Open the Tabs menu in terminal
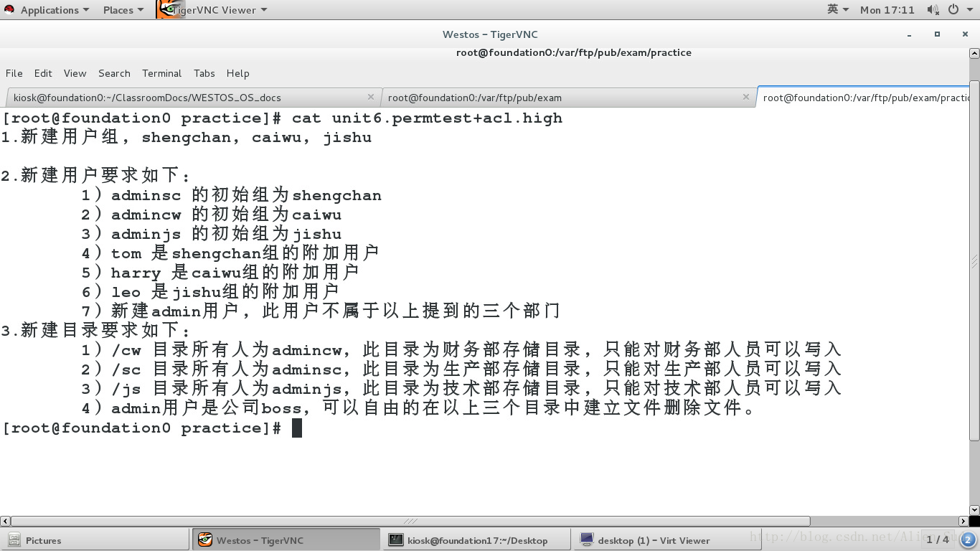 point(204,73)
